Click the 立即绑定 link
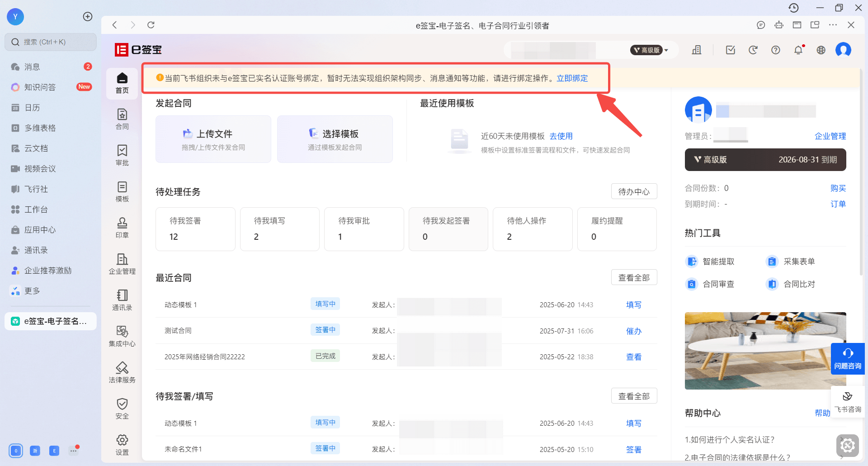868x466 pixels. (572, 78)
